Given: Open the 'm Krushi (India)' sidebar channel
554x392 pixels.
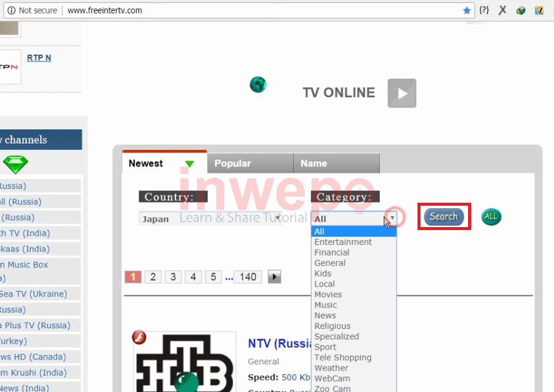Looking at the screenshot, I should tap(33, 373).
